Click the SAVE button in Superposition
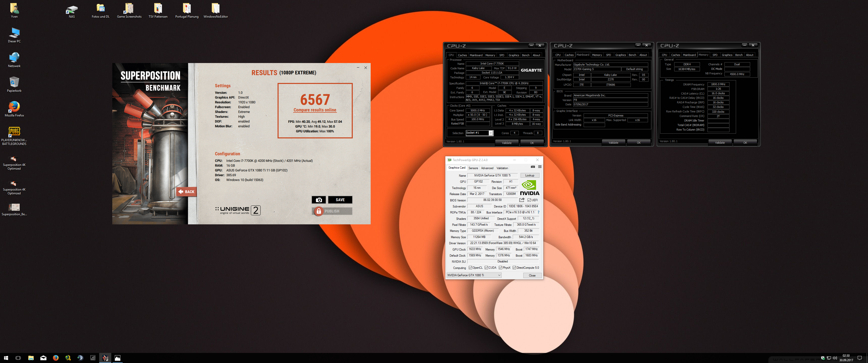Image resolution: width=868 pixels, height=363 pixels. coord(340,200)
